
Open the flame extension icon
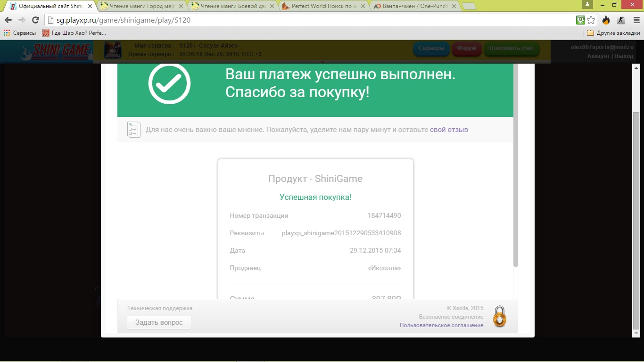606,20
